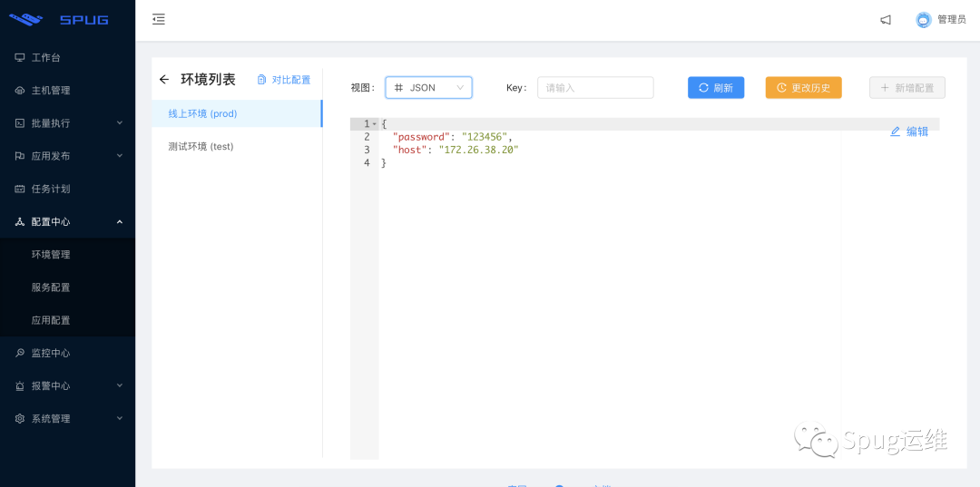Open notifications megaphone icon
The image size is (980, 487).
(x=886, y=20)
